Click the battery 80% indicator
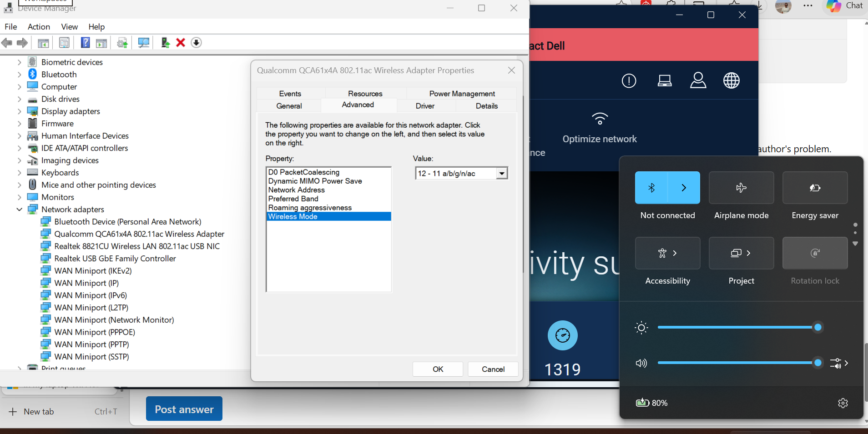Viewport: 868px width, 434px height. point(651,403)
